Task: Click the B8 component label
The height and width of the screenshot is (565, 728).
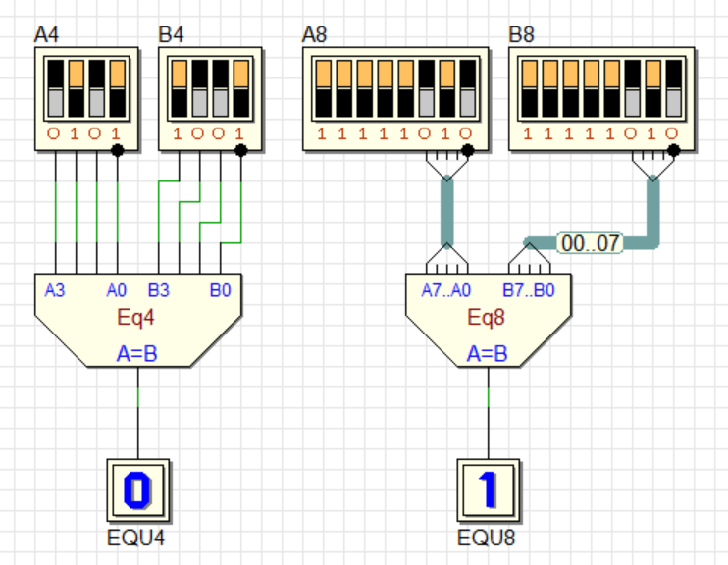Action: pos(521,34)
